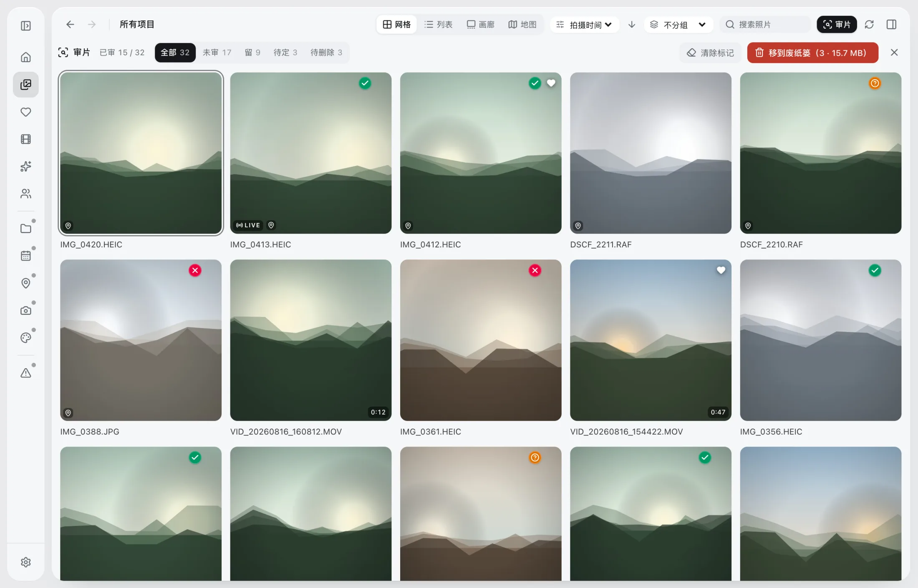Click the orange pending mark on DSCF_2210.RAF
The height and width of the screenshot is (588, 918).
pos(875,83)
